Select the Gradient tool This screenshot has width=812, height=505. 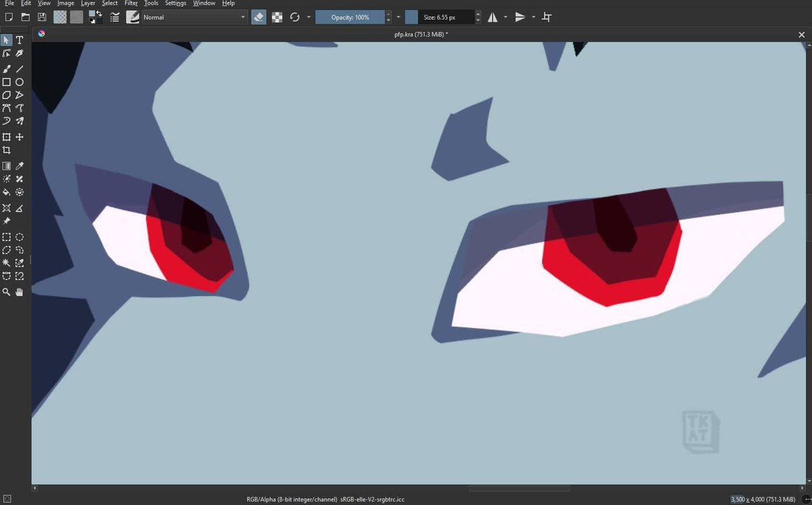tap(6, 166)
